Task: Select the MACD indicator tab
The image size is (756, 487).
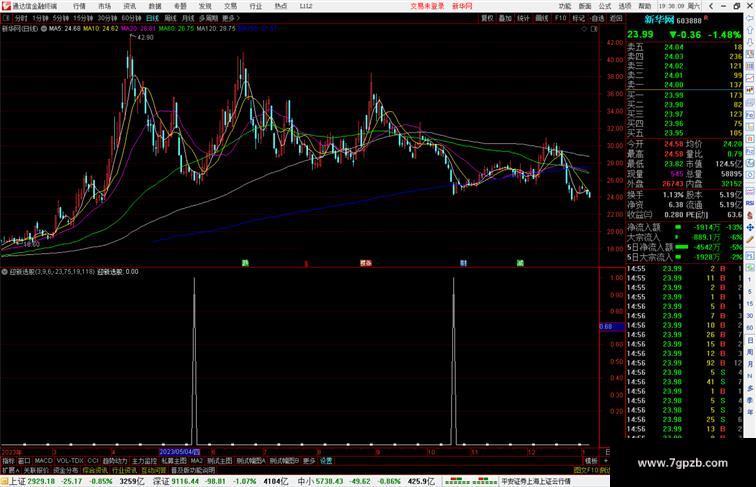Action: pos(43,461)
